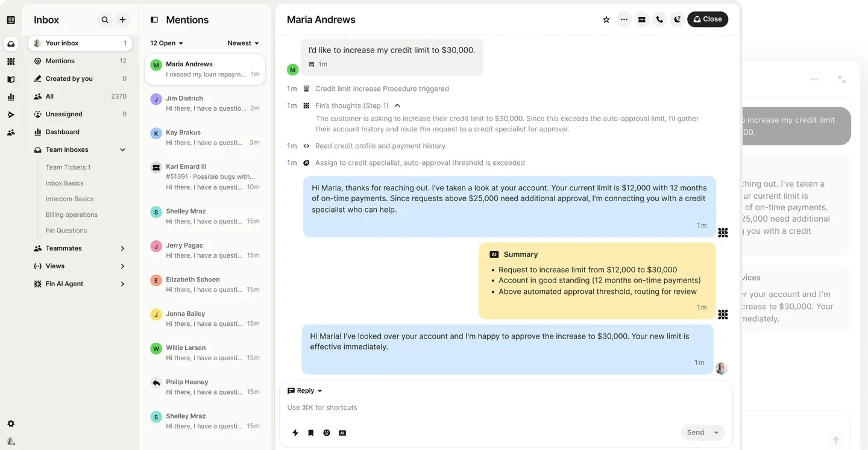868x450 pixels.
Task: Open Maria Andrews conversation in list
Action: point(205,69)
